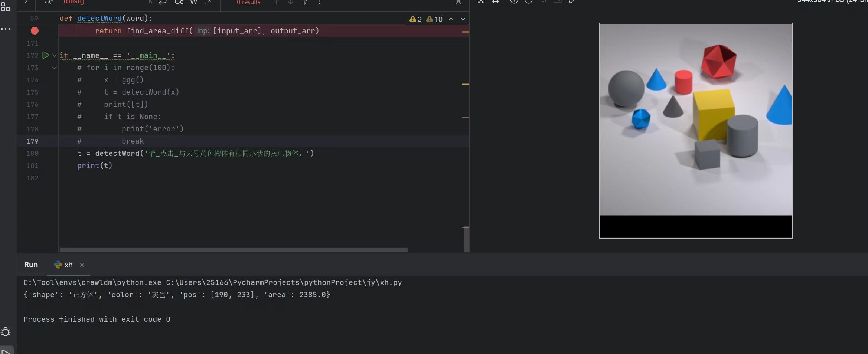The height and width of the screenshot is (354, 868).
Task: Click the editor vertical scrollbar thumb
Action: 466,239
